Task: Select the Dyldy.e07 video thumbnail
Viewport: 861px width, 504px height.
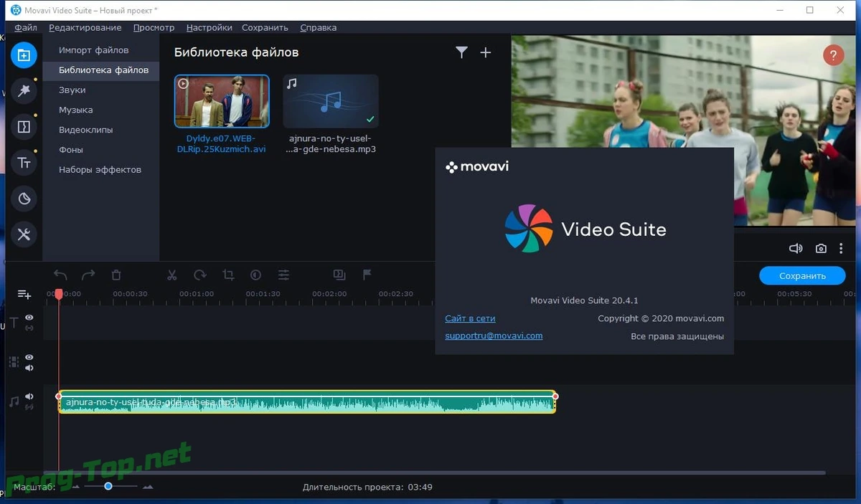Action: (222, 102)
